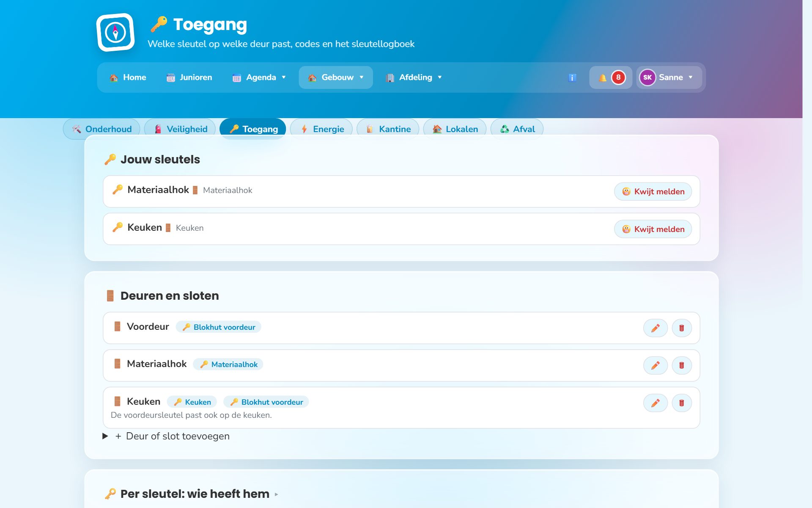Delete the Materiaalhok door with the trash icon
This screenshot has width=812, height=508.
[681, 365]
